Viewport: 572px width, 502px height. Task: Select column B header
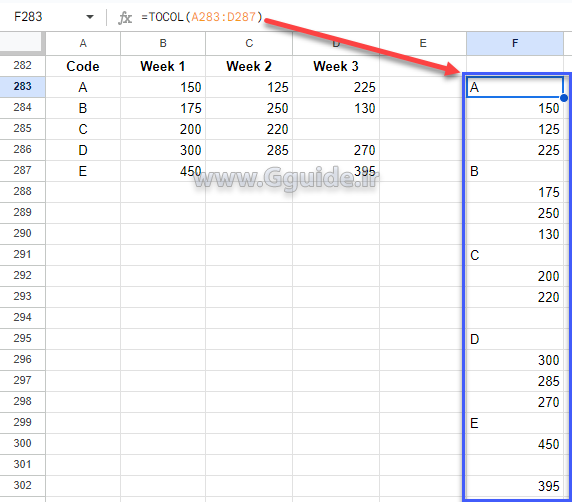pyautogui.click(x=163, y=43)
